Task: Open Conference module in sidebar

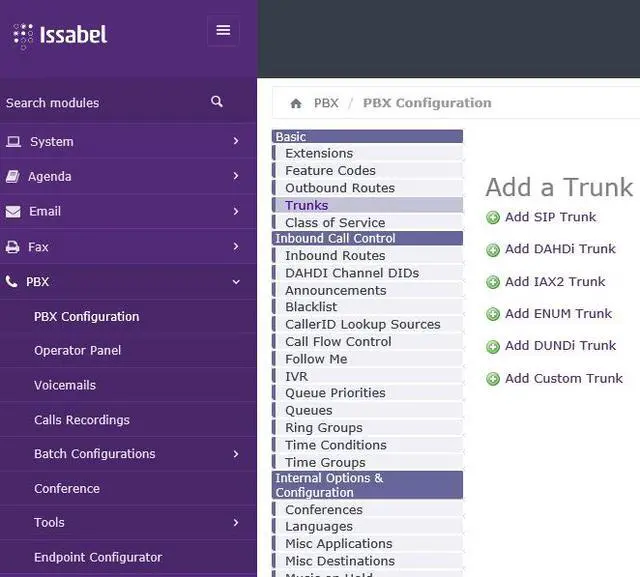Action: point(67,488)
